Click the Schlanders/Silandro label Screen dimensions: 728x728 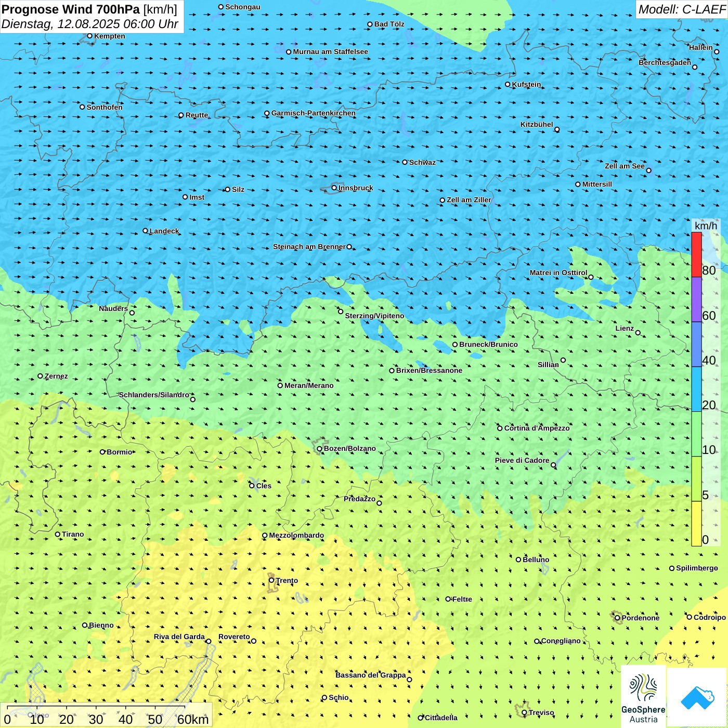154,395
